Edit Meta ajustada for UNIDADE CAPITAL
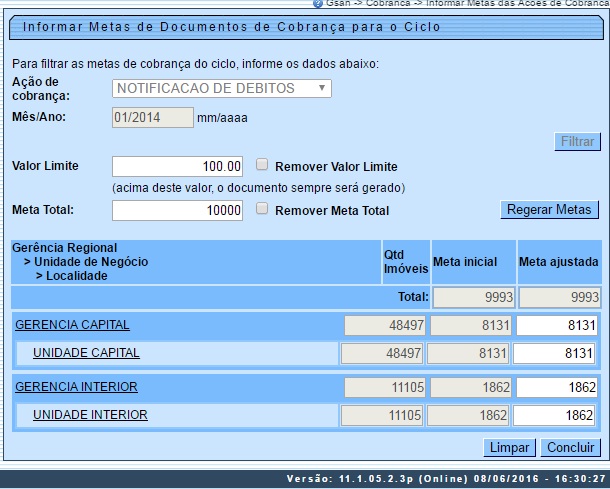This screenshot has width=610, height=489. (x=557, y=353)
